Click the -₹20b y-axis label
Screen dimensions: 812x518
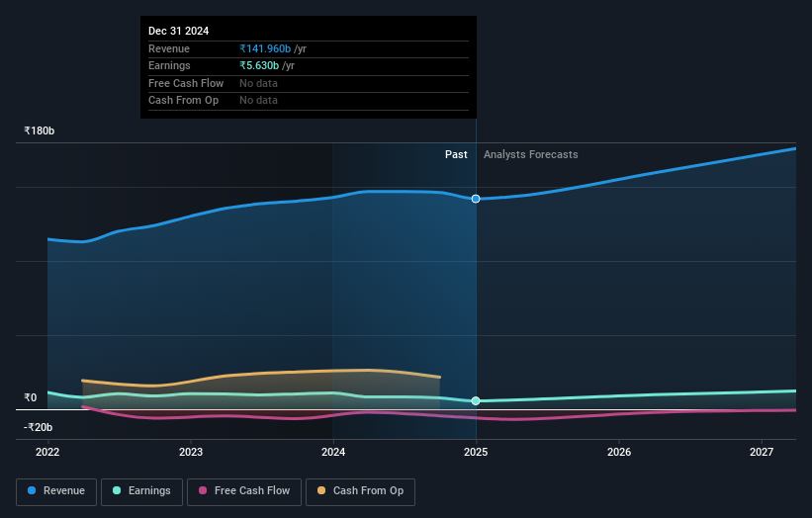pyautogui.click(x=38, y=427)
